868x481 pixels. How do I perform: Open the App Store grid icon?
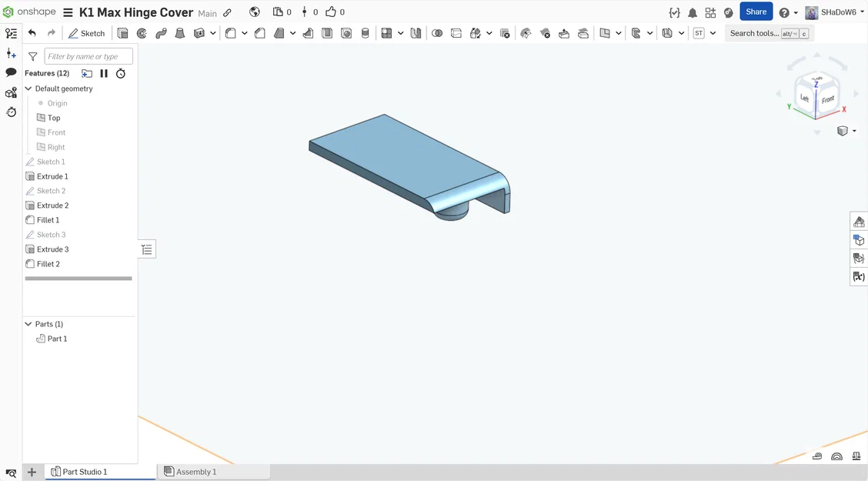[711, 12]
